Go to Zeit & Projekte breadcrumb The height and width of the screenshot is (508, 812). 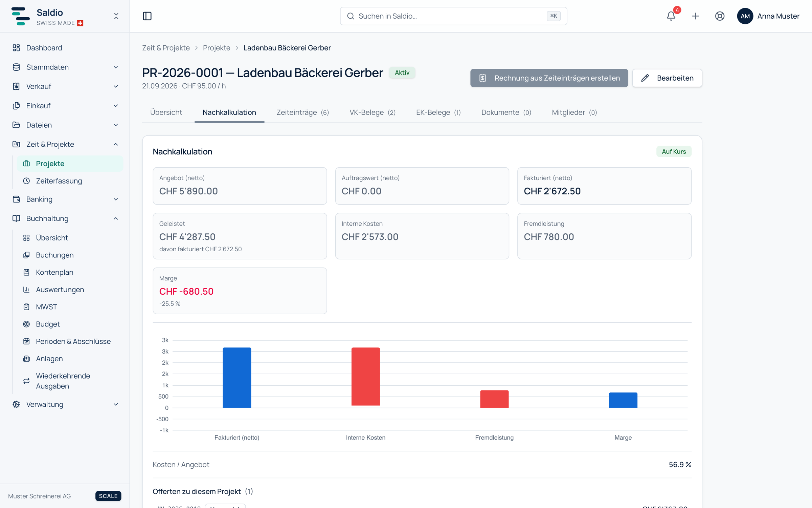pyautogui.click(x=166, y=48)
